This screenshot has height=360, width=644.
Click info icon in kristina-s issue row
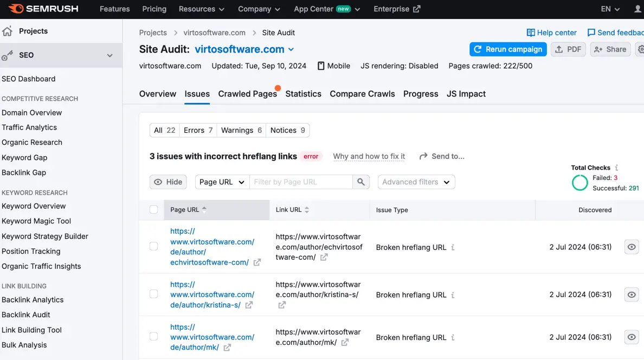click(x=453, y=295)
